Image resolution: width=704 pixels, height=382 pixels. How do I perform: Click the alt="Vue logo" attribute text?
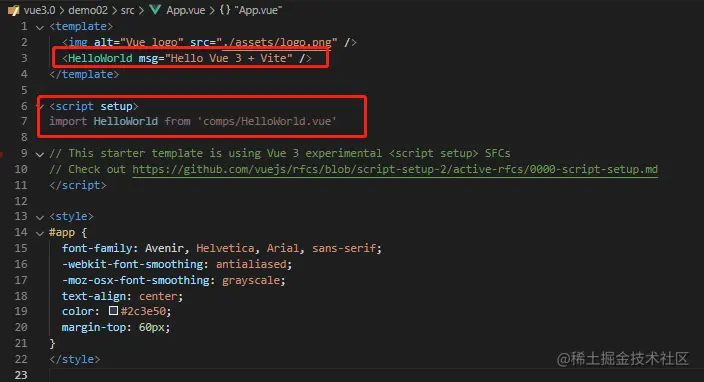[138, 42]
